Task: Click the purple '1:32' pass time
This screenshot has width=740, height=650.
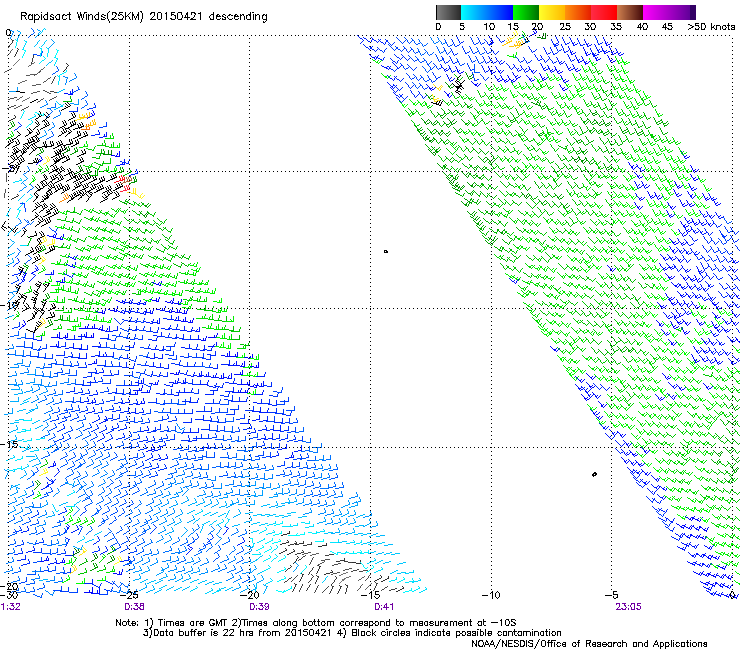Action: click(11, 607)
